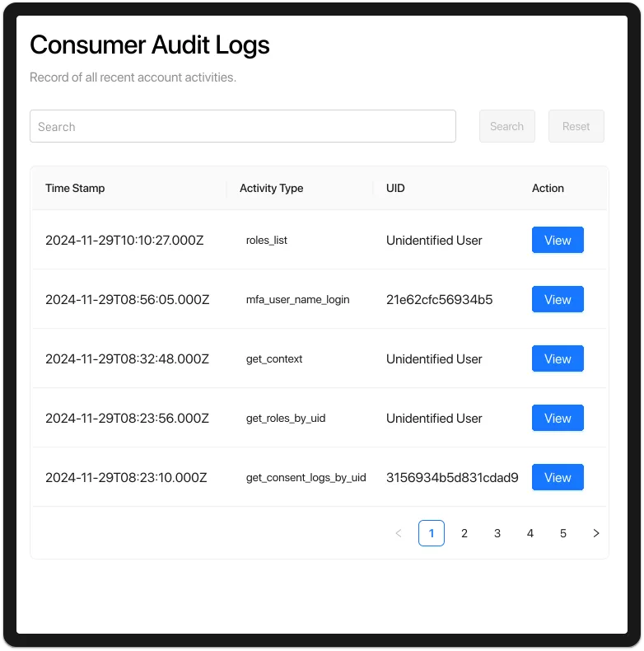This screenshot has width=644, height=651.
Task: Jump to page 2 of logs
Action: coord(464,533)
